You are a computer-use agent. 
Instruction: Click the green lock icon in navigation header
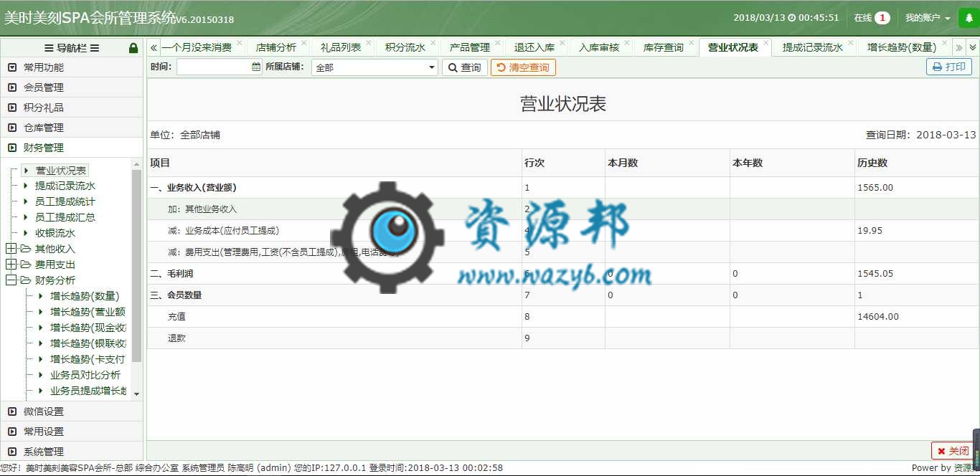point(133,48)
